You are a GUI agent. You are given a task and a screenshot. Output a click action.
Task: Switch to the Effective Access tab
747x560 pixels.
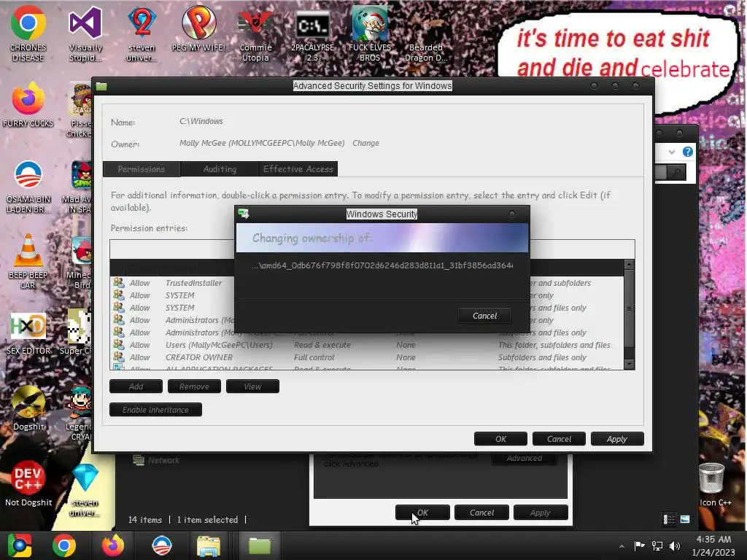(x=298, y=169)
